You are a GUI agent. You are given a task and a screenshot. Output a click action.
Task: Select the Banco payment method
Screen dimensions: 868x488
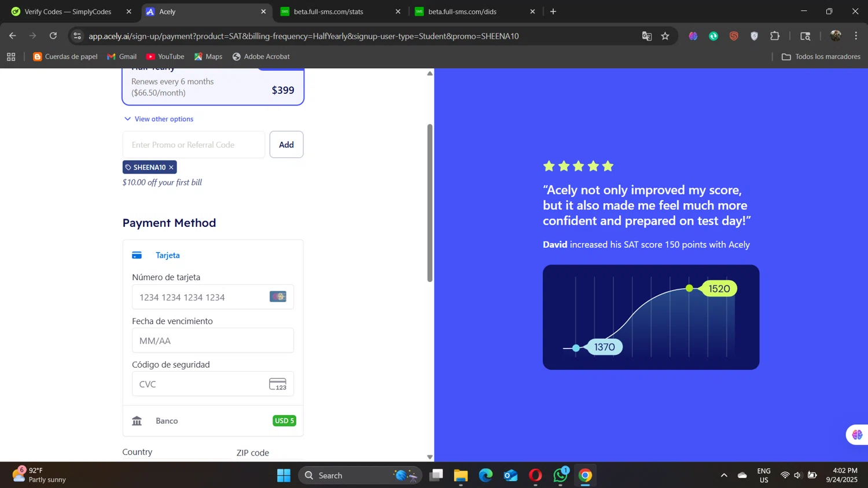(x=213, y=421)
